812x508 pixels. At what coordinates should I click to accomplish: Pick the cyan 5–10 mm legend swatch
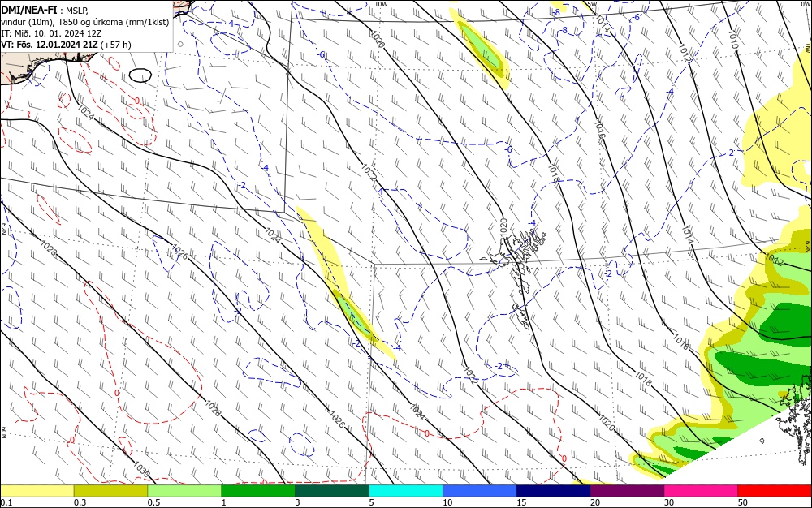(406, 491)
